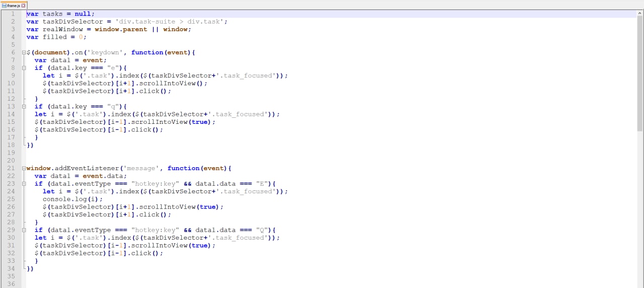Image resolution: width=644 pixels, height=288 pixels.
Task: Click 'scrollIntoView()' on line 10
Action: (x=171, y=84)
